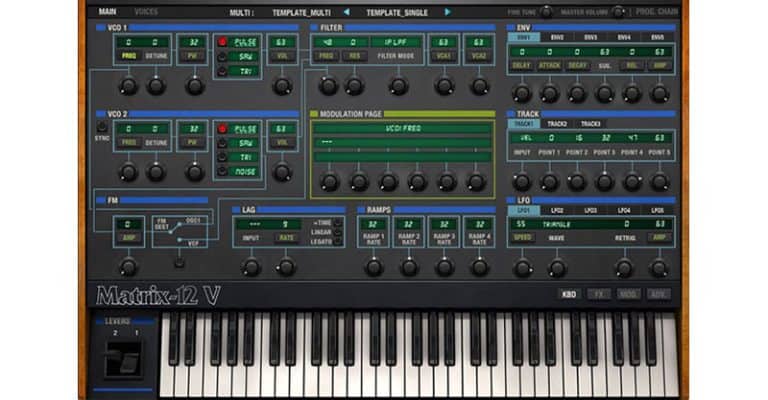
Task: Toggle LAG LINEAR option
Action: tap(337, 233)
